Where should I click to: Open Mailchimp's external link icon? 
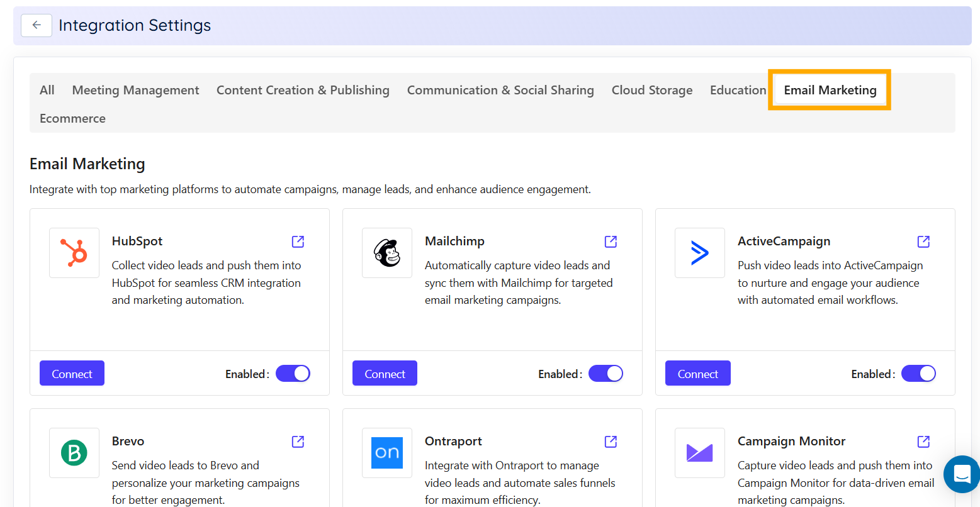[x=610, y=241]
